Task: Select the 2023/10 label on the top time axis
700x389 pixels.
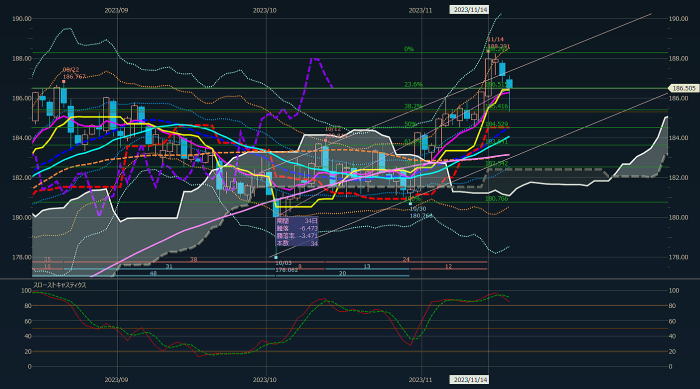Action: (x=265, y=10)
